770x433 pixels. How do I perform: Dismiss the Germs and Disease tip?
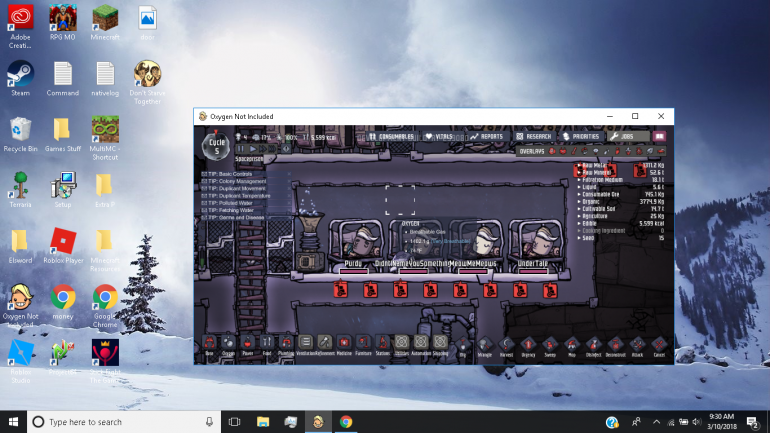[289, 217]
